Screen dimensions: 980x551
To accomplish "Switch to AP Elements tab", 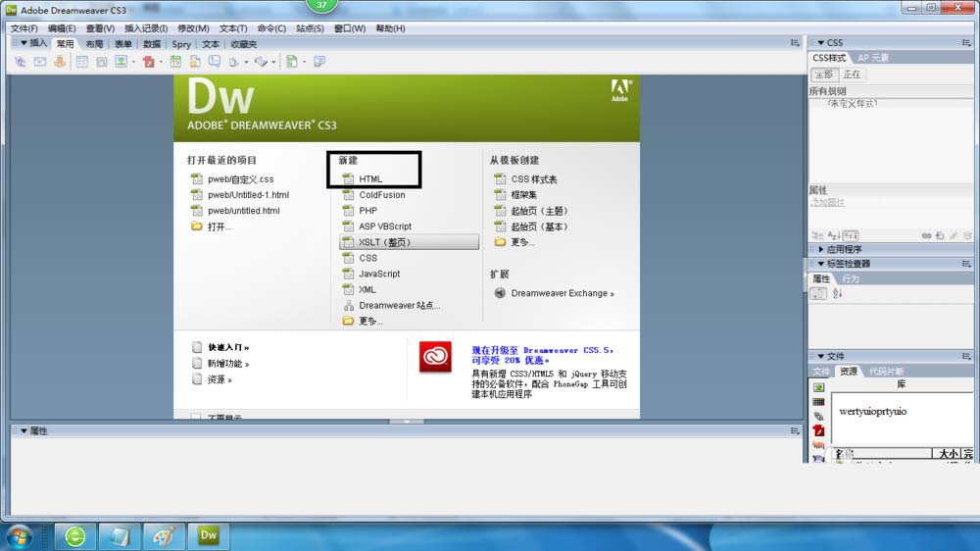I will click(x=873, y=58).
